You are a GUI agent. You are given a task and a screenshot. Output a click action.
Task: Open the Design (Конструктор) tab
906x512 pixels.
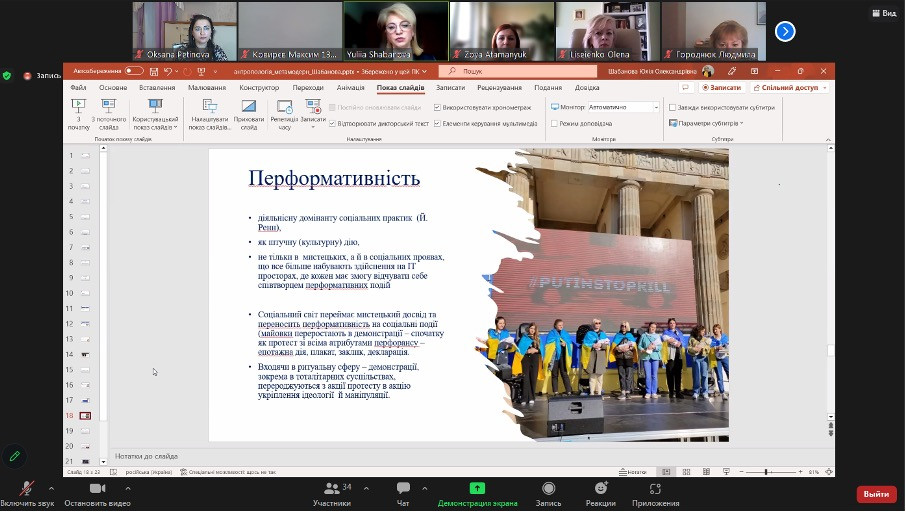[259, 88]
